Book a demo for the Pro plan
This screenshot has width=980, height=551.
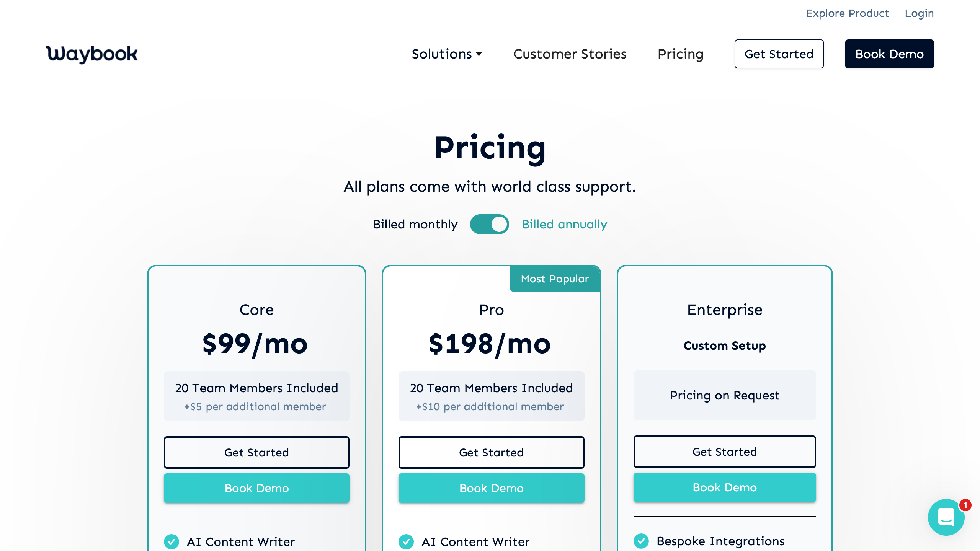click(x=491, y=488)
